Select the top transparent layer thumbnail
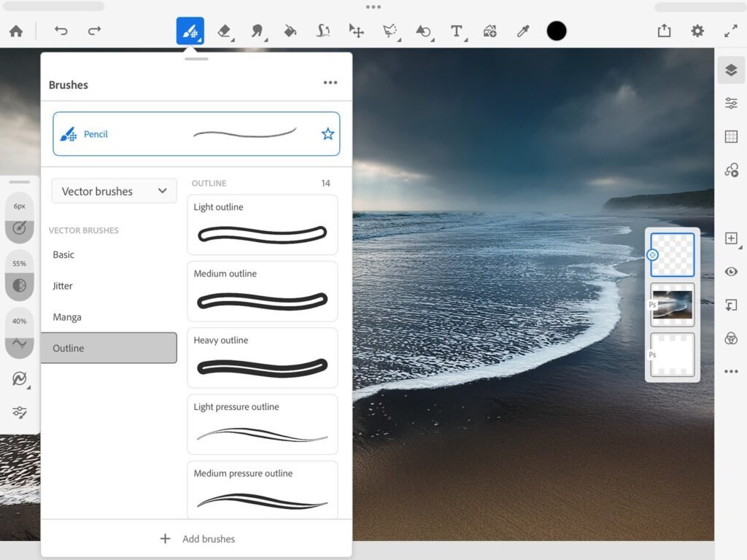 coord(672,254)
